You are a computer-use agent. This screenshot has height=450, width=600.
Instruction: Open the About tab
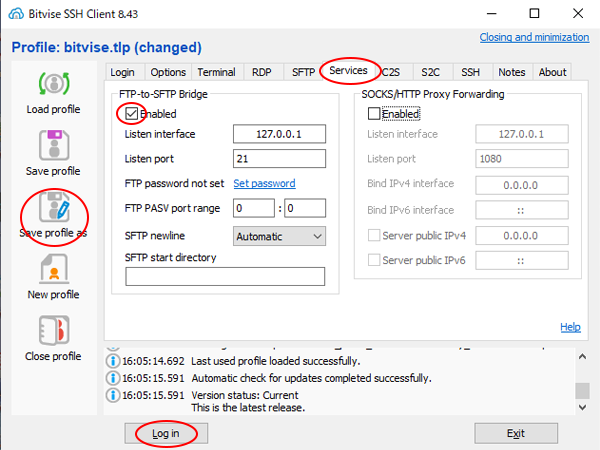[x=552, y=72]
